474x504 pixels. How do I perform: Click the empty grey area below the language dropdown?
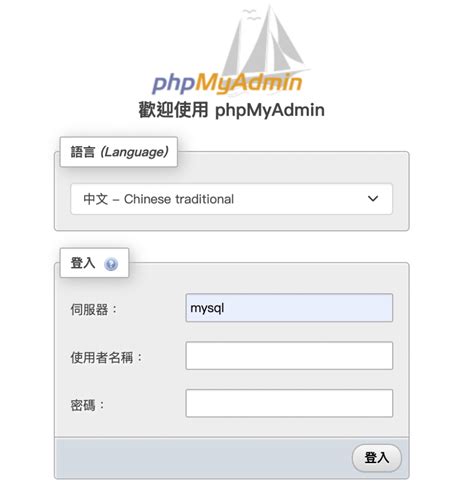[x=232, y=222]
